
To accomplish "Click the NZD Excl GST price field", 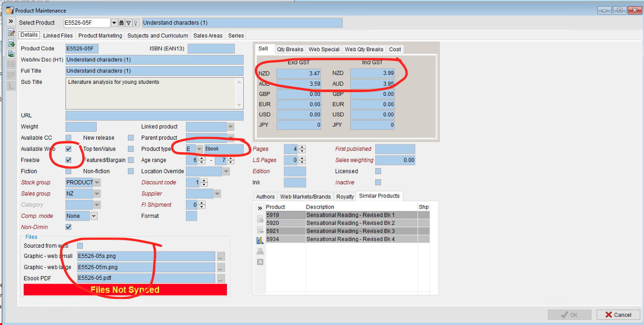I will pos(299,74).
